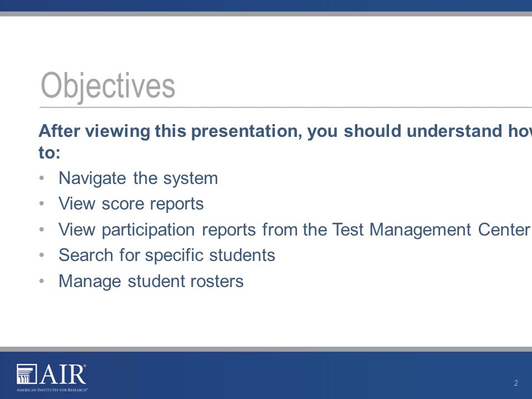Click the bullet dot before View score reports
Screen dimensions: 532x399
pos(42,204)
